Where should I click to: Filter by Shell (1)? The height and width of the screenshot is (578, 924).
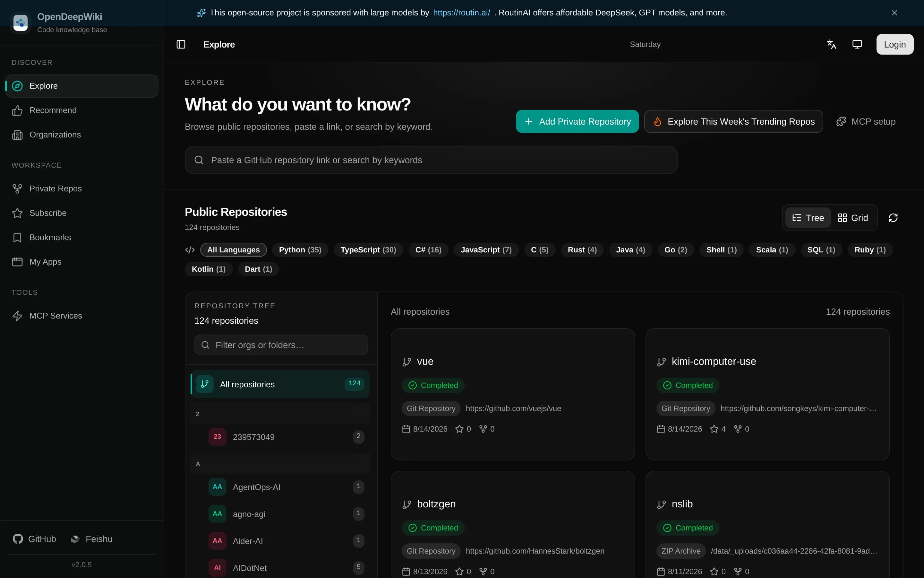click(x=721, y=250)
